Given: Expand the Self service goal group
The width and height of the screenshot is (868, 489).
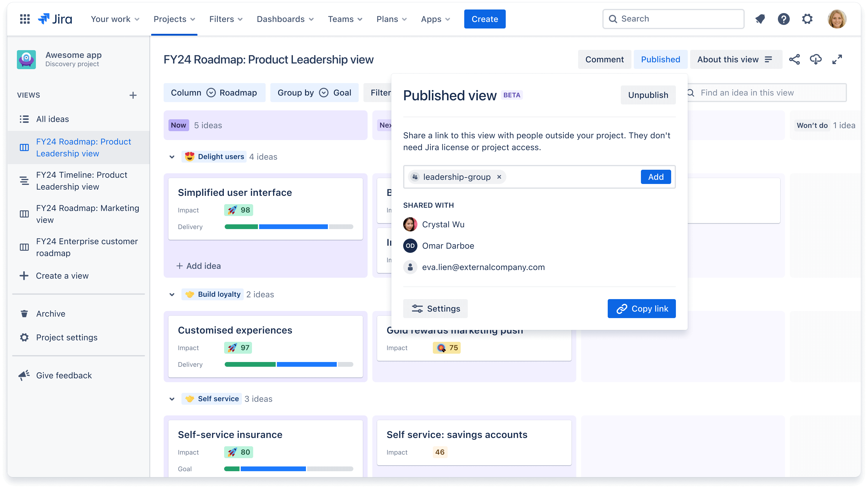Looking at the screenshot, I should click(x=172, y=399).
